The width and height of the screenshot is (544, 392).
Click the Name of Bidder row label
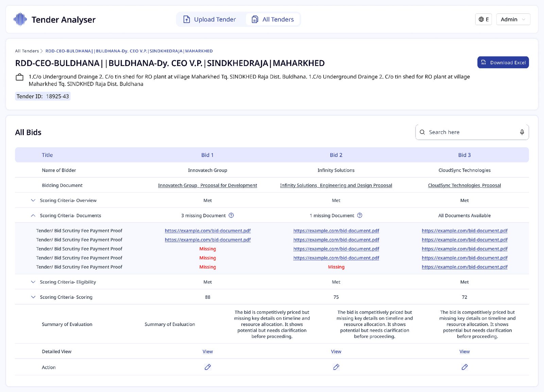pyautogui.click(x=59, y=170)
